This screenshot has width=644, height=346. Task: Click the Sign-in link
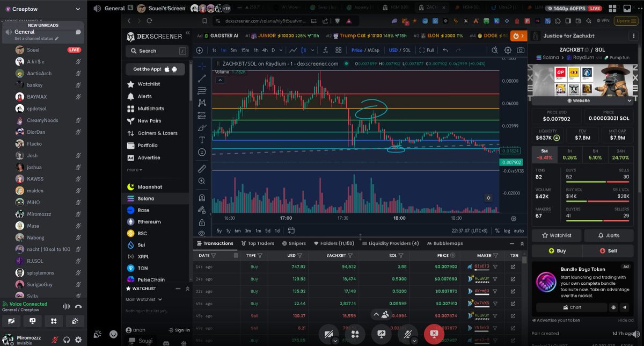pyautogui.click(x=179, y=330)
